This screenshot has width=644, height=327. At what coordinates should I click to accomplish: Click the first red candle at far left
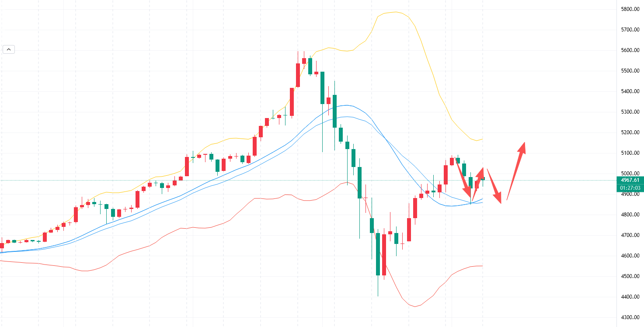[2, 245]
